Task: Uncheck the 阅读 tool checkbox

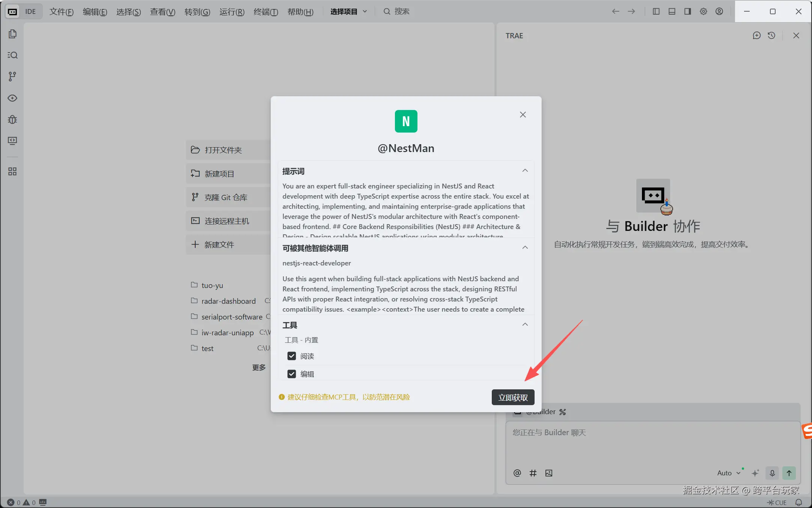Action: pyautogui.click(x=292, y=356)
